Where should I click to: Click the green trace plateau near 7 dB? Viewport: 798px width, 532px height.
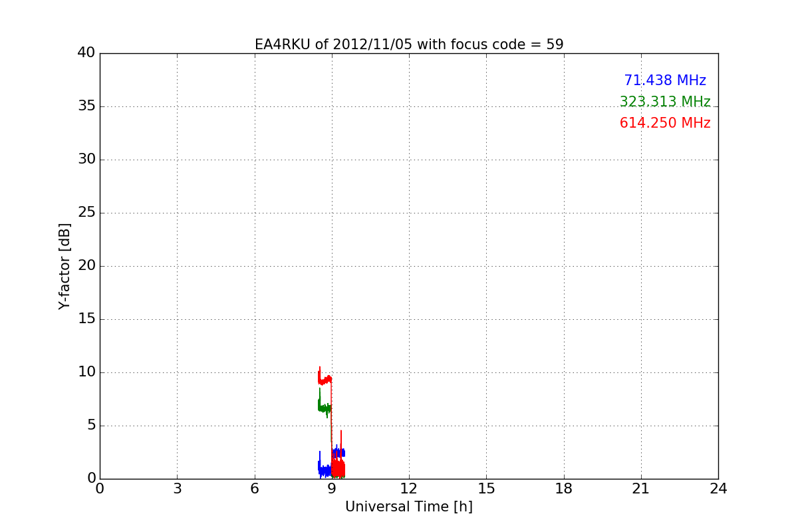[x=325, y=407]
